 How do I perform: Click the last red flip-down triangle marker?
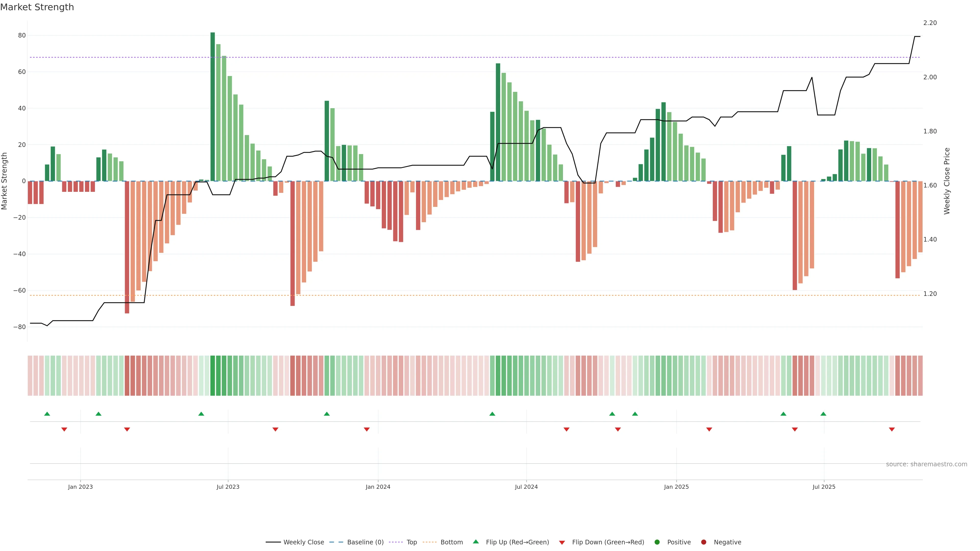(x=892, y=429)
